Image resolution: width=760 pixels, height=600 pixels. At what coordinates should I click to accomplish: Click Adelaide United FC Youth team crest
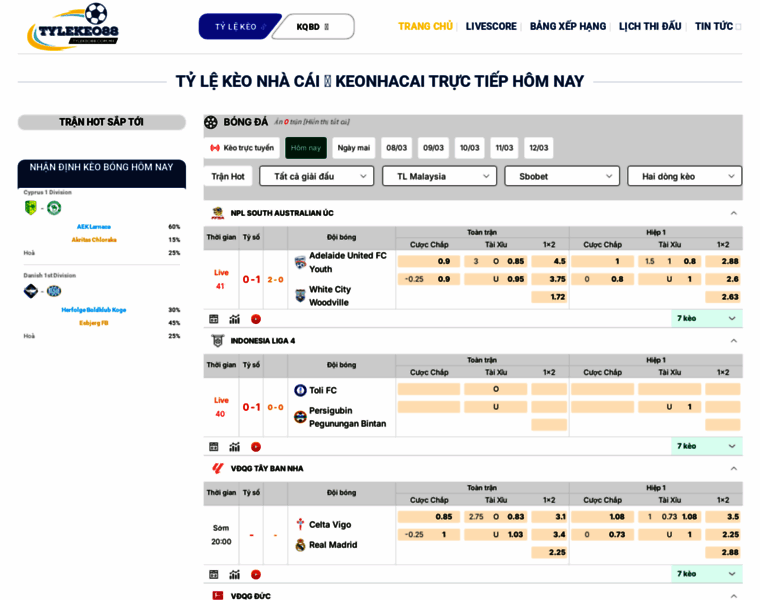coord(301,263)
